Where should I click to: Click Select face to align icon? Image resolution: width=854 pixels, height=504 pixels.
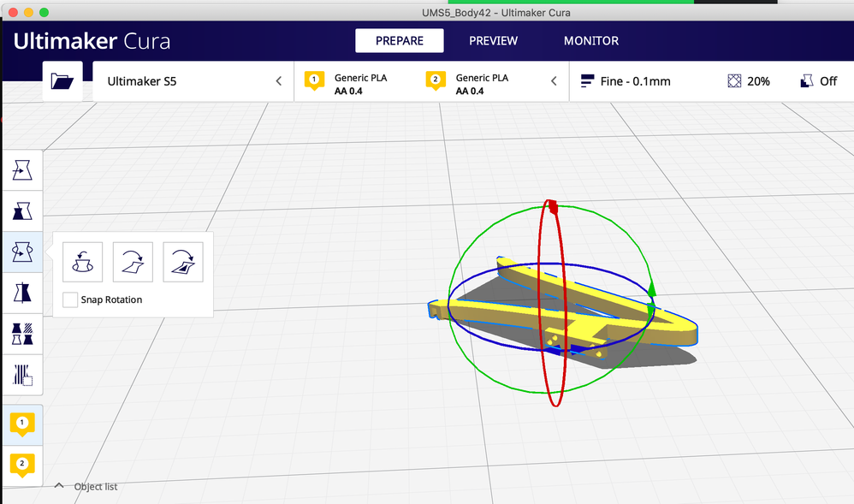coord(183,262)
